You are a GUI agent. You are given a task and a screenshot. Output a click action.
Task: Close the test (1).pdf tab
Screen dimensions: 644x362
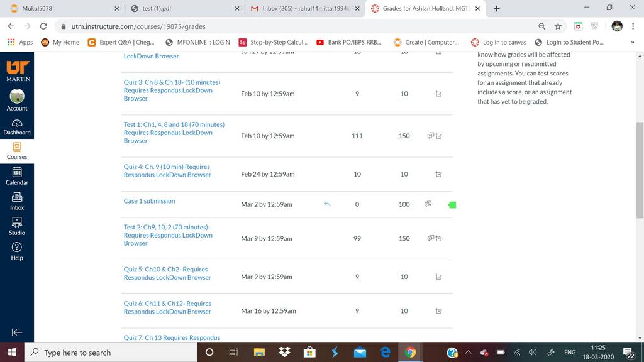coord(237,8)
